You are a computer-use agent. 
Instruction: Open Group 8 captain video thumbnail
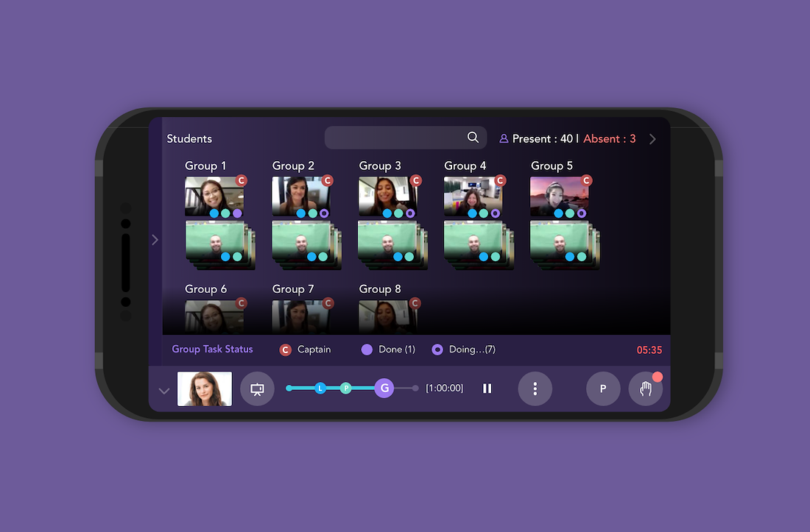(x=387, y=317)
